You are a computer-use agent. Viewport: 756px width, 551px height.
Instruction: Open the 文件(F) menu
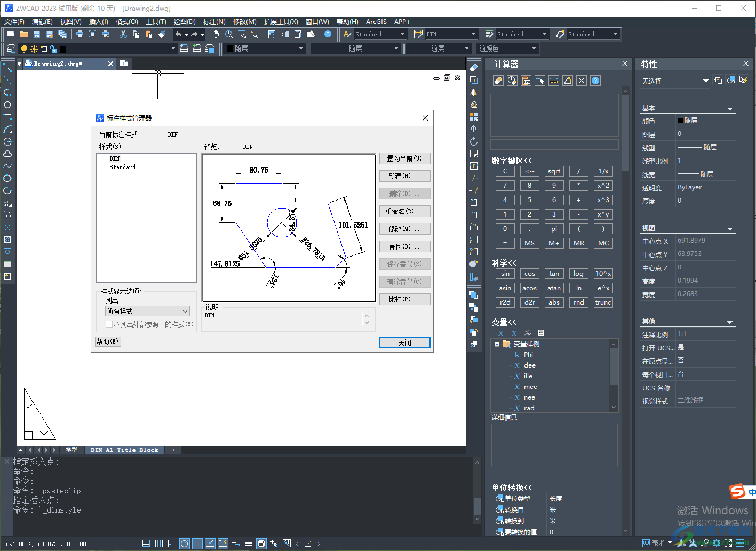click(14, 22)
